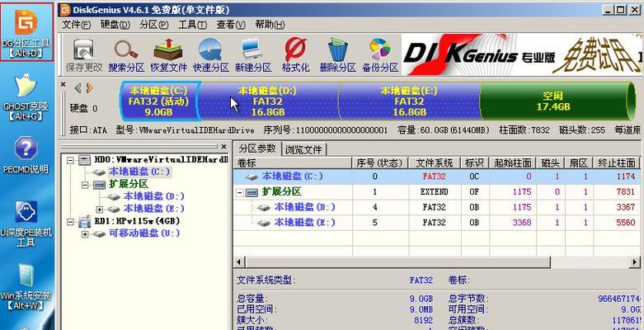Collapse 扩展分区 row in partition table
Screen dimensions: 644x330
240,192
